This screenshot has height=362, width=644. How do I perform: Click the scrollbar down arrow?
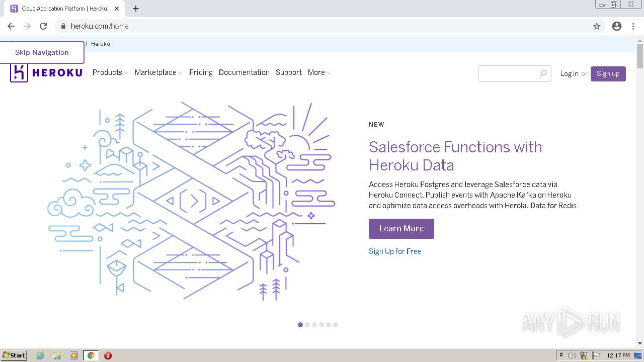click(x=640, y=343)
